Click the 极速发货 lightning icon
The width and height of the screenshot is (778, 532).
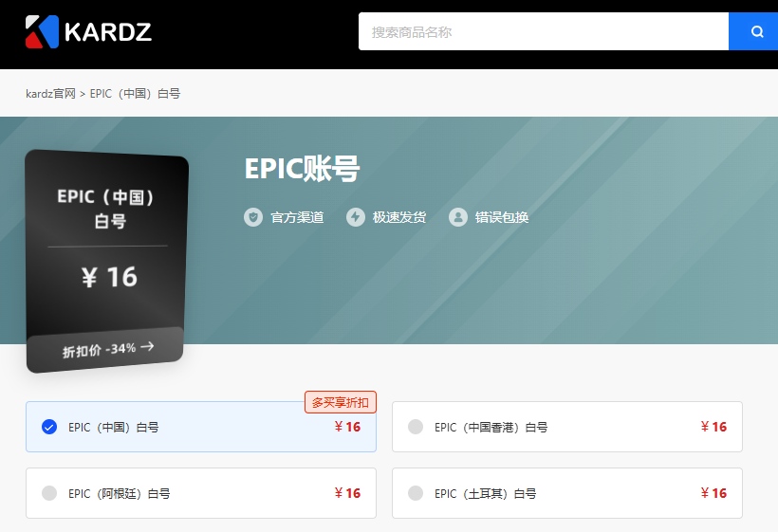point(355,217)
